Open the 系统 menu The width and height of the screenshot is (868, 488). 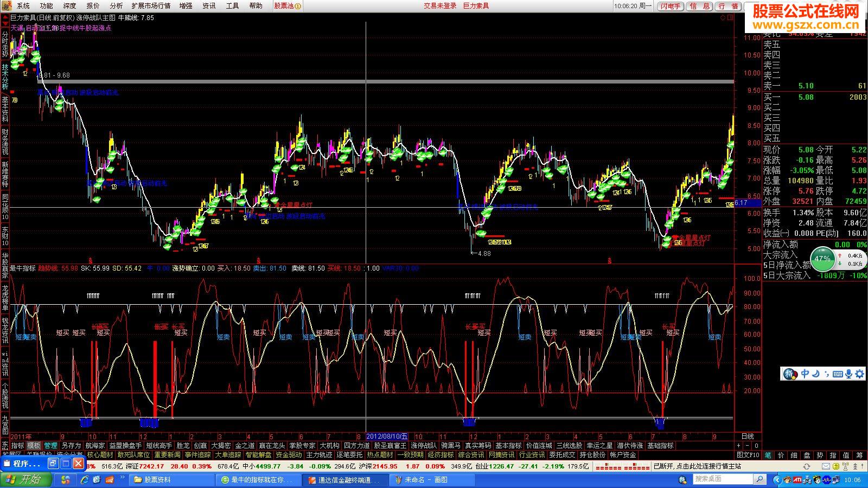click(x=23, y=5)
